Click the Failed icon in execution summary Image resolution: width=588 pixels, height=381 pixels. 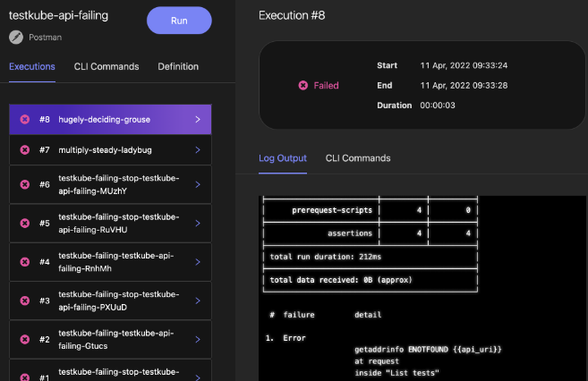pyautogui.click(x=303, y=86)
